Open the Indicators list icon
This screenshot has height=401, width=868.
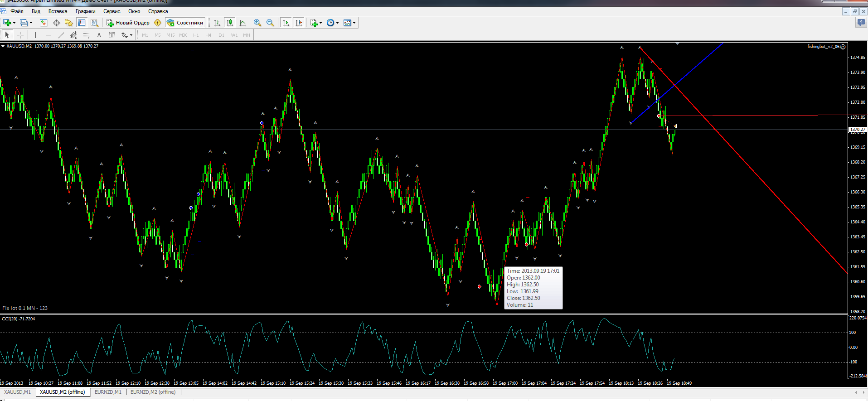pos(314,23)
